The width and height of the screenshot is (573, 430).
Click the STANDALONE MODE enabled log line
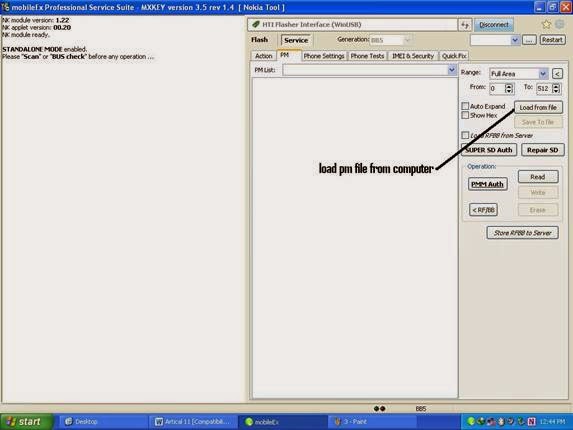(45, 49)
